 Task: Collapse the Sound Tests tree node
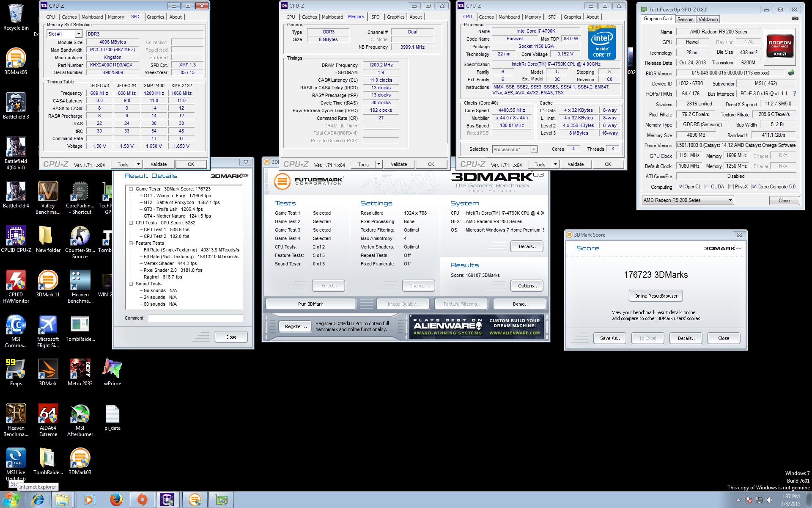(131, 284)
